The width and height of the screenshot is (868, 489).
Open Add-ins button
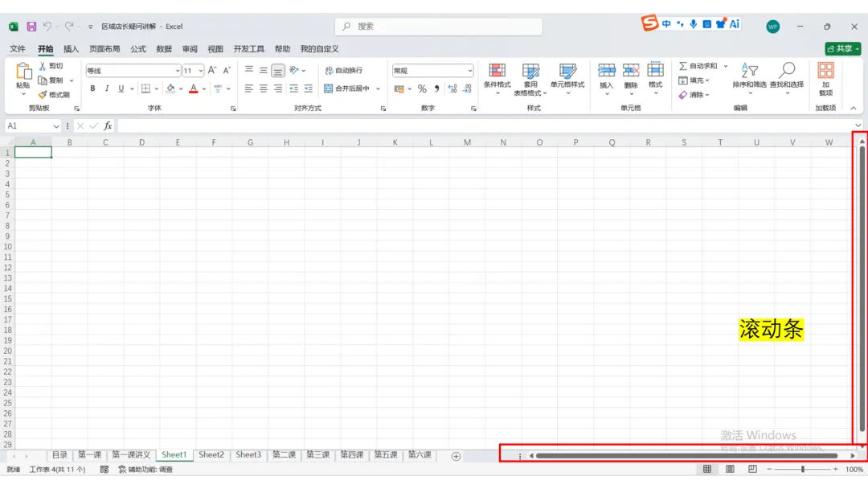coord(825,78)
